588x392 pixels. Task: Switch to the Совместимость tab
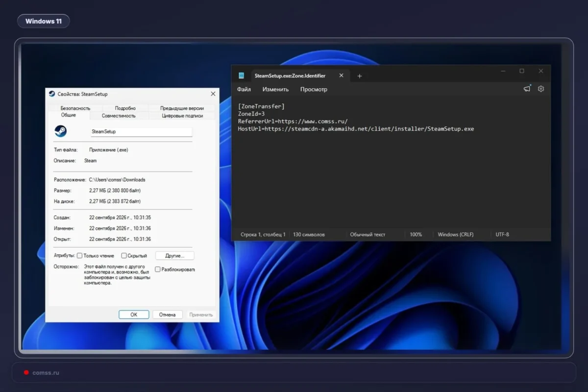click(x=119, y=116)
